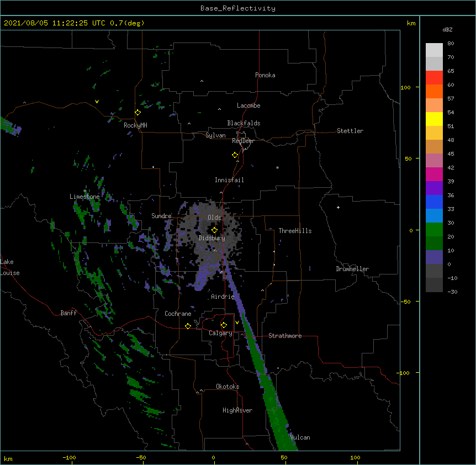This screenshot has height=465, width=476.
Task: Click the Olds city label
Action: click(214, 218)
